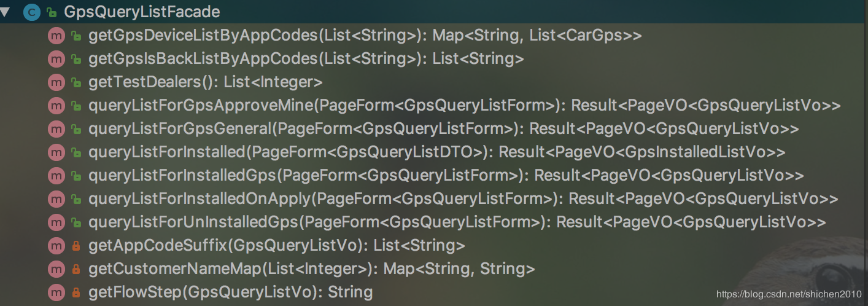Click the blue class icon beside GpsQueryListFacade
The height and width of the screenshot is (306, 868).
pyautogui.click(x=32, y=12)
